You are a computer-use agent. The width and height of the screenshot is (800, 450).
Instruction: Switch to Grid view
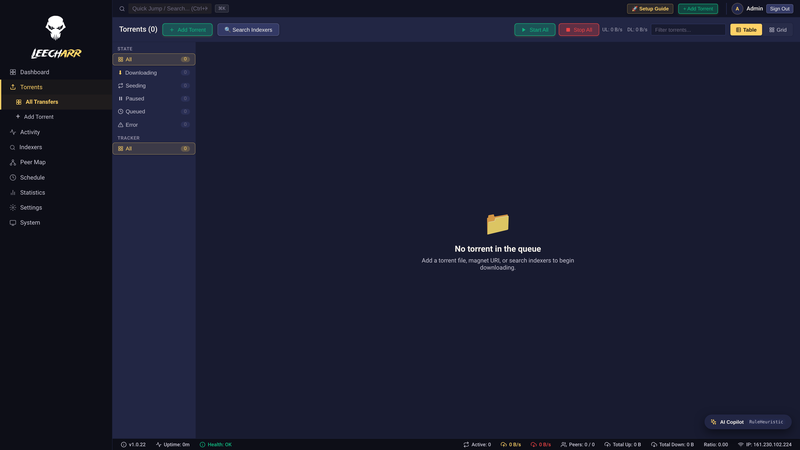point(778,30)
